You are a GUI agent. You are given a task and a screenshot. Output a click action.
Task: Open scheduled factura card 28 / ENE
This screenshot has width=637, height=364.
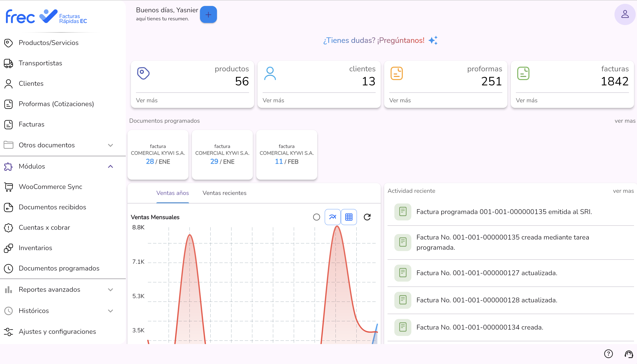(158, 155)
